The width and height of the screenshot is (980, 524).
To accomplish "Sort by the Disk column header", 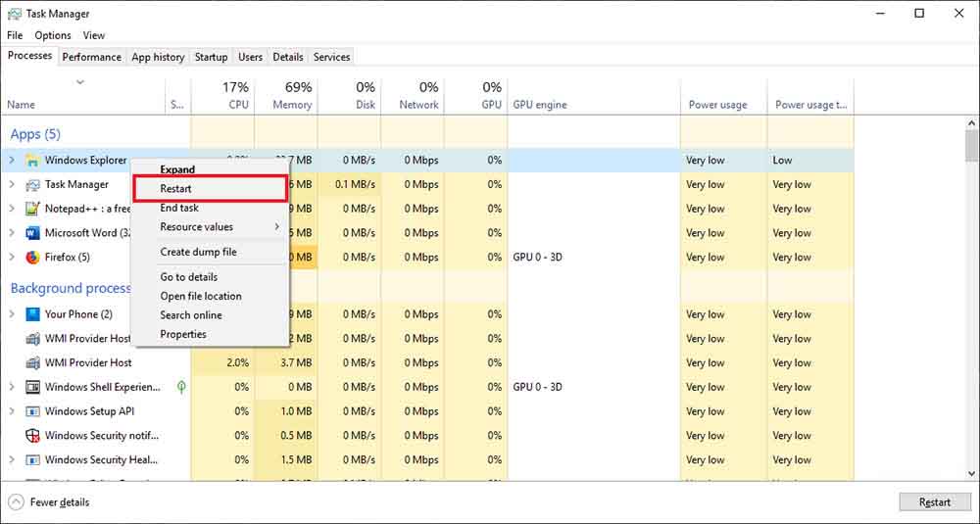I will [350, 96].
